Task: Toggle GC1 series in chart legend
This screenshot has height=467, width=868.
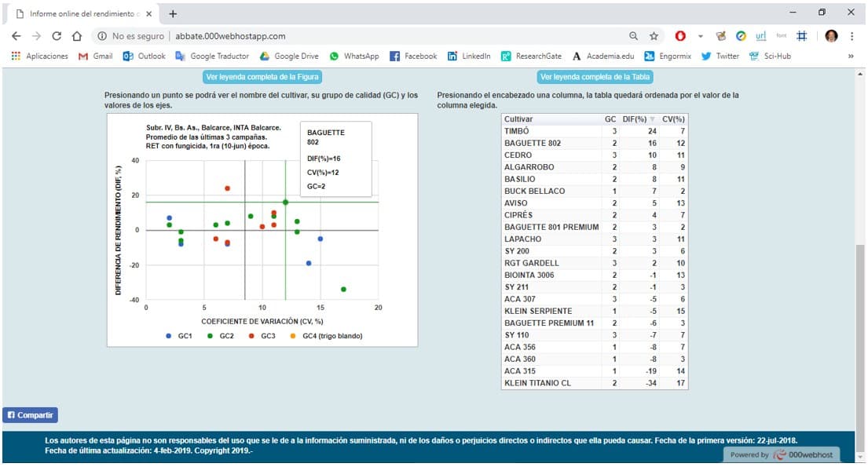Action: [x=179, y=336]
